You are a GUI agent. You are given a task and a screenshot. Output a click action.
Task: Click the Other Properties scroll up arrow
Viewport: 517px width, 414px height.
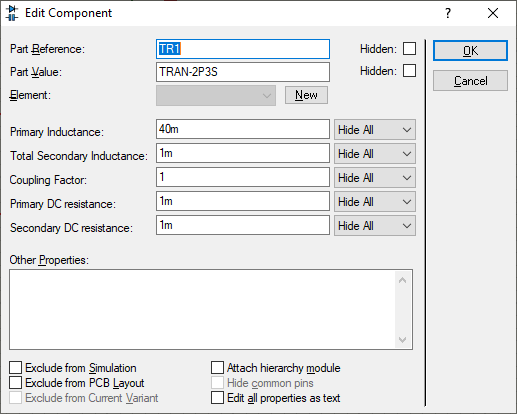click(402, 280)
